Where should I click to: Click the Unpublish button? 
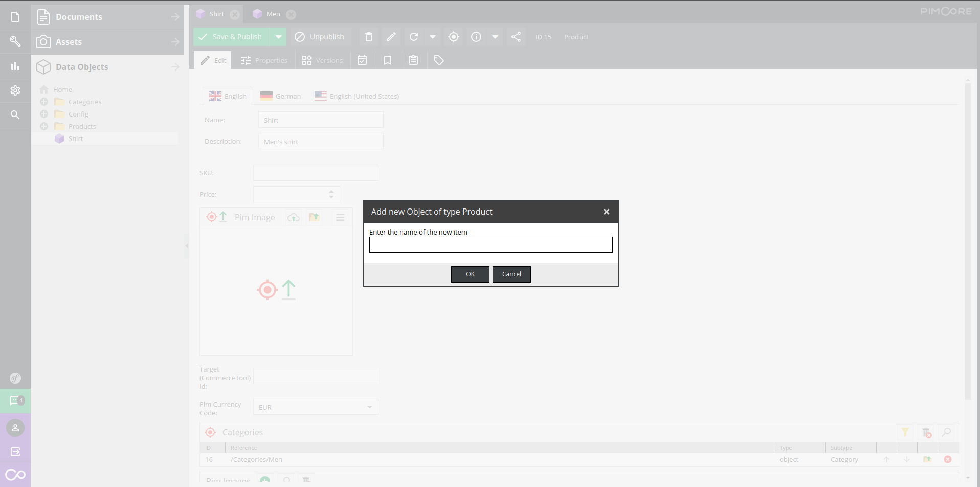[x=320, y=37]
